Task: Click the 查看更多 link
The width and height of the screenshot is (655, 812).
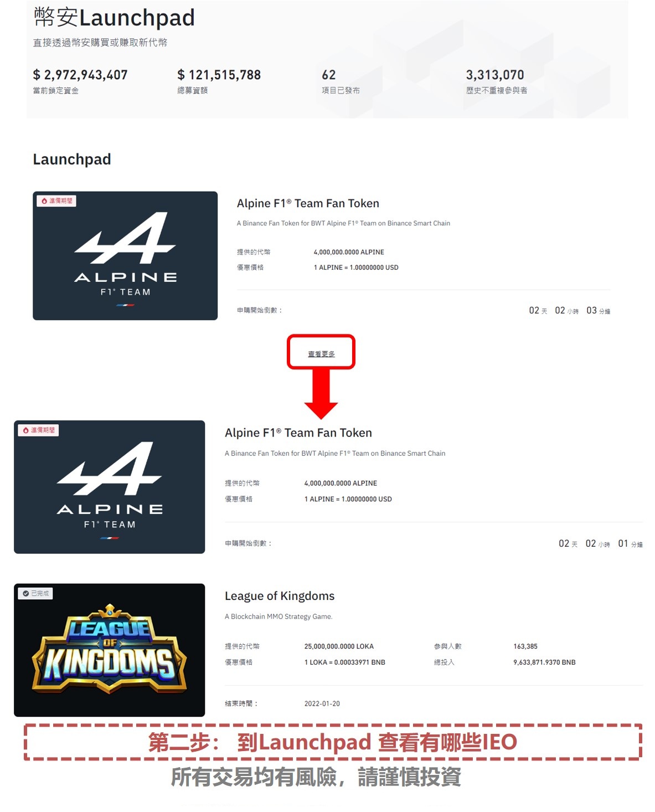Action: point(321,354)
